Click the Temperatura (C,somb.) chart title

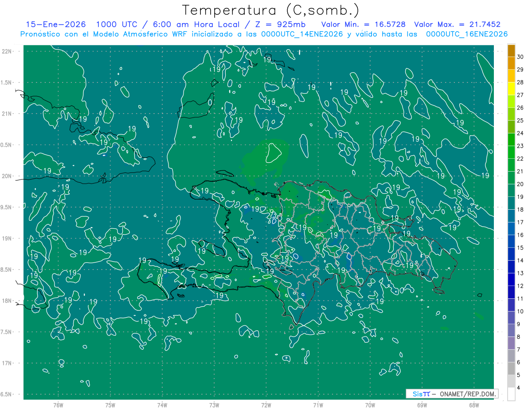pyautogui.click(x=270, y=10)
